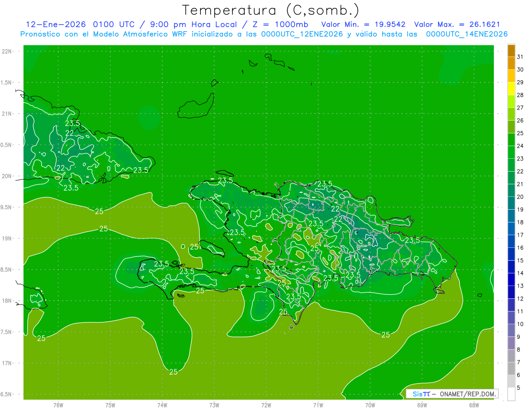Click the 73W longitude axis label
532x411 pixels.
pyautogui.click(x=214, y=405)
